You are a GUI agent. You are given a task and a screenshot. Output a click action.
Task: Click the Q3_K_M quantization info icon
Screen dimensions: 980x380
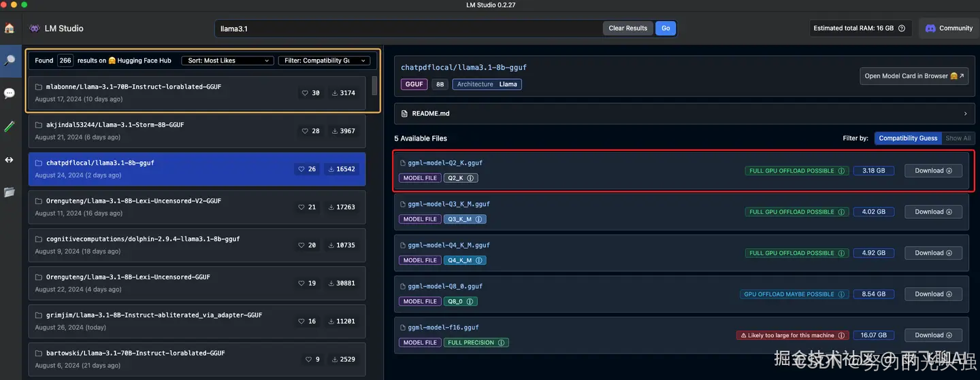coord(479,220)
